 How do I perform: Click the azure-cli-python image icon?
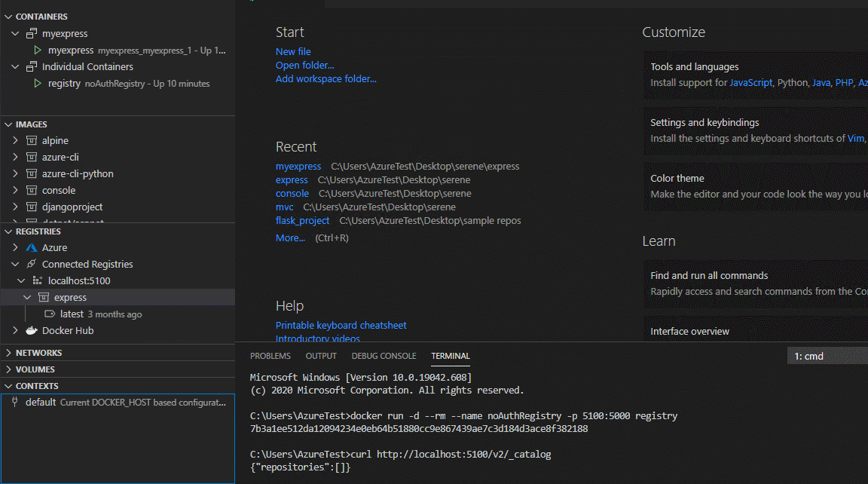click(x=32, y=174)
